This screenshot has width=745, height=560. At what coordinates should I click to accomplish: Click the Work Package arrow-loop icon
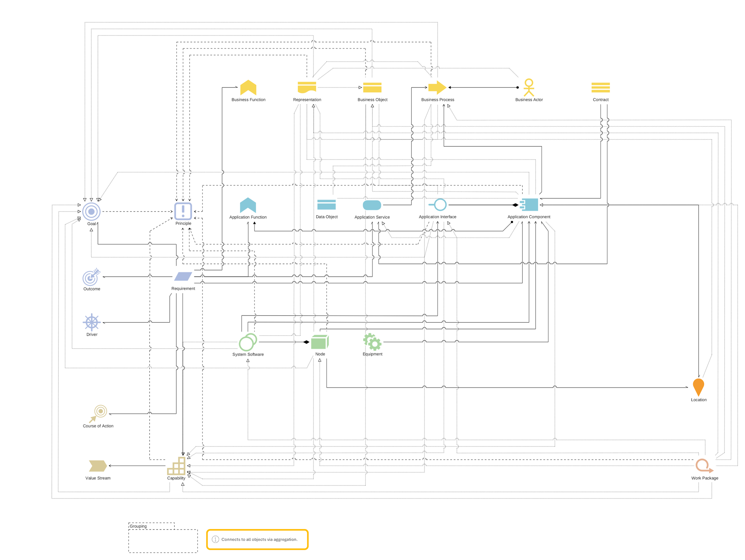[x=702, y=465]
